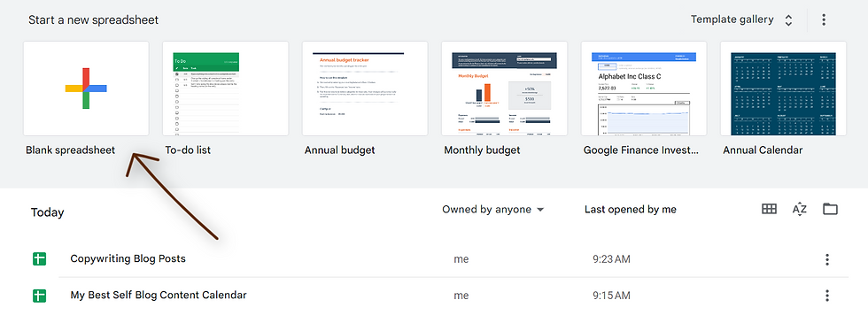Viewport: 868px width, 323px height.
Task: Open the To-do list template thumbnail
Action: pyautogui.click(x=225, y=88)
